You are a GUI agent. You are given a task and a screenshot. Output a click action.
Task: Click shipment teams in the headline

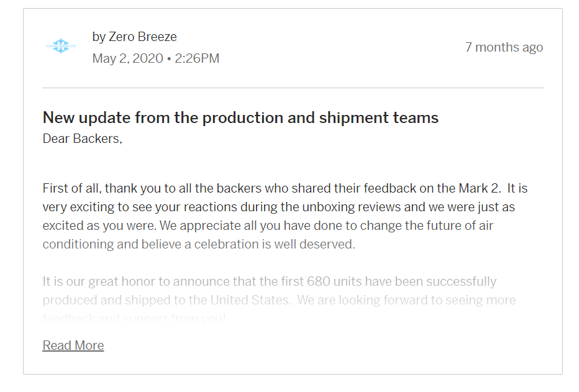[378, 118]
